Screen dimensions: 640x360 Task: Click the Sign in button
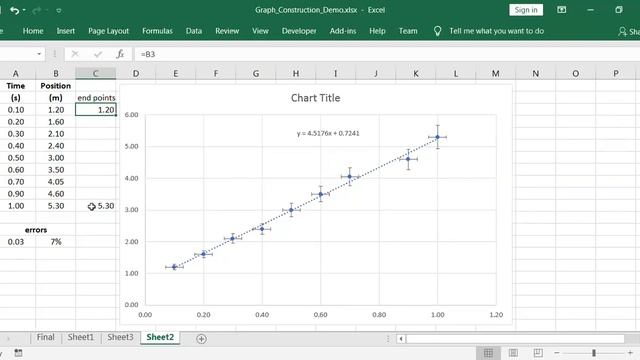click(526, 10)
